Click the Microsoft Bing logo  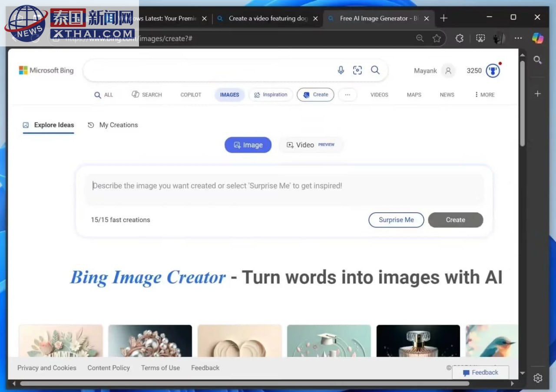[x=46, y=70]
